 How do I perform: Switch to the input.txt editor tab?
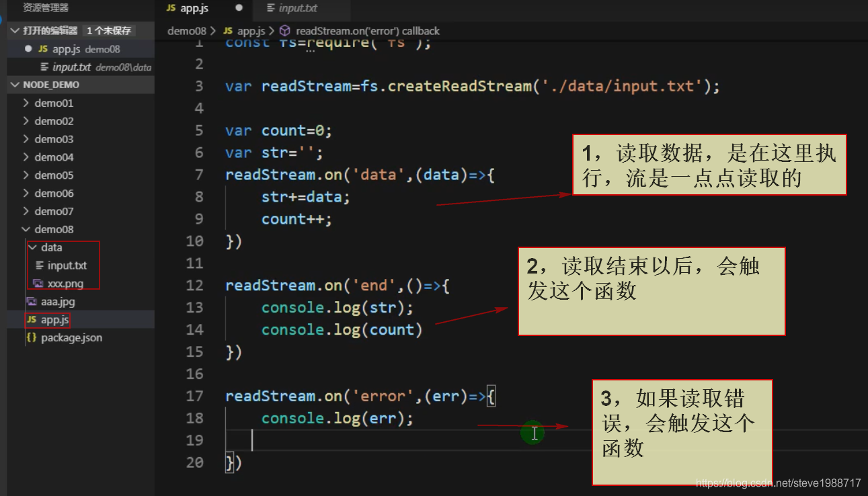tap(299, 8)
